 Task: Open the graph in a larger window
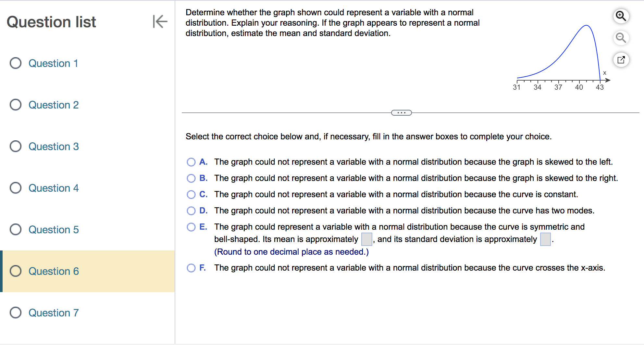click(621, 60)
